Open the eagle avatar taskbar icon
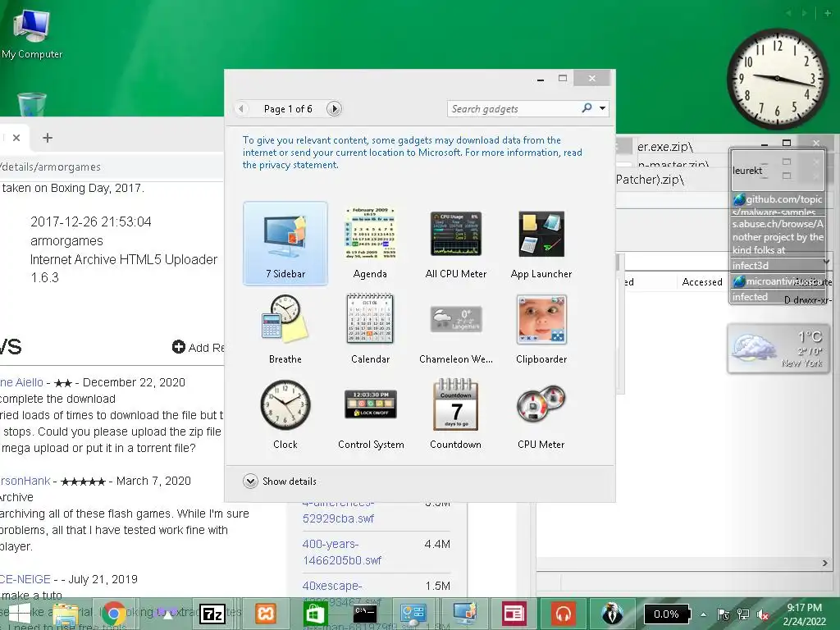This screenshot has height=630, width=840. [612, 614]
